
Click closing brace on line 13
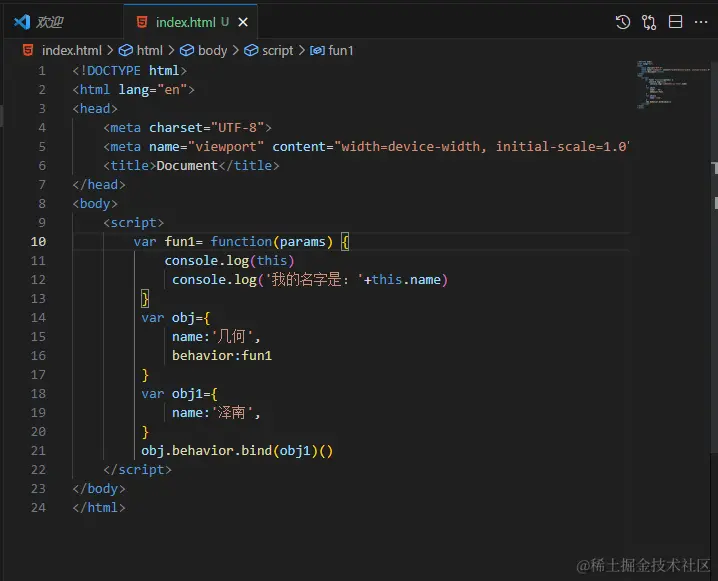point(145,299)
